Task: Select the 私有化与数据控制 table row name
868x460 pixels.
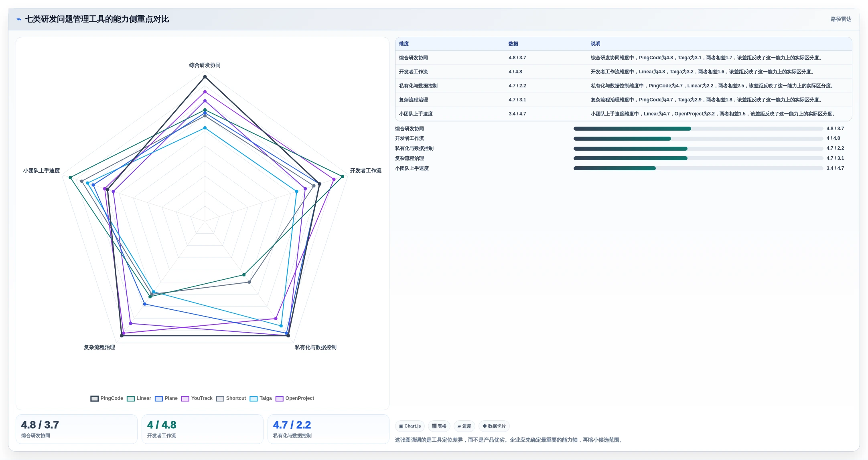Action: point(418,86)
